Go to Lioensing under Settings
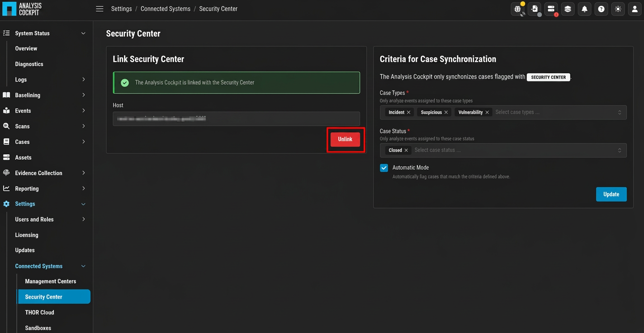This screenshot has width=644, height=333. pyautogui.click(x=27, y=235)
